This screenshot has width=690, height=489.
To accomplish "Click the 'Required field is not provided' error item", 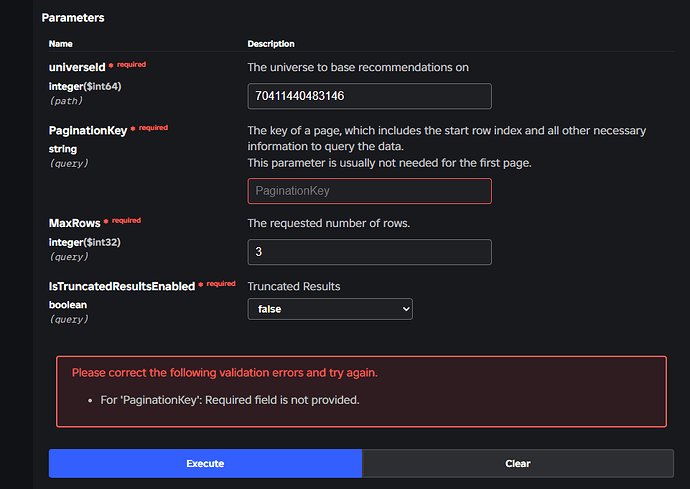I will pyautogui.click(x=229, y=400).
